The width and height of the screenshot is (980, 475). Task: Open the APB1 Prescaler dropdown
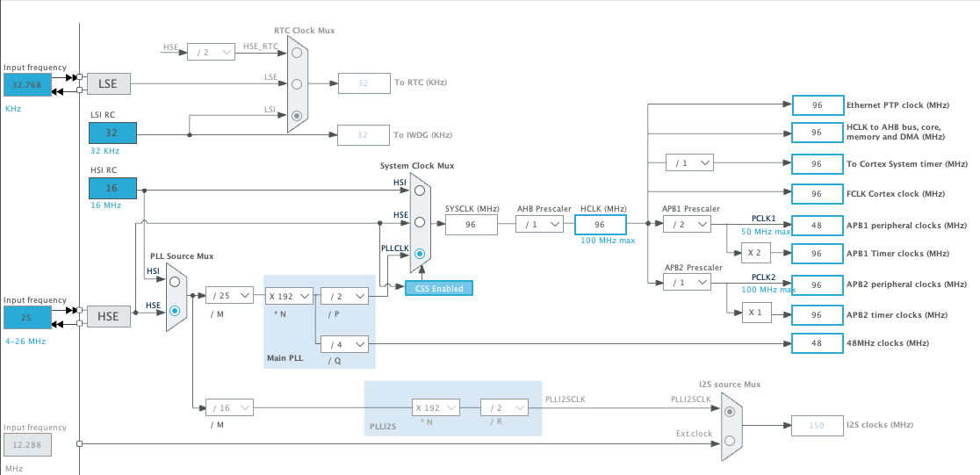687,225
